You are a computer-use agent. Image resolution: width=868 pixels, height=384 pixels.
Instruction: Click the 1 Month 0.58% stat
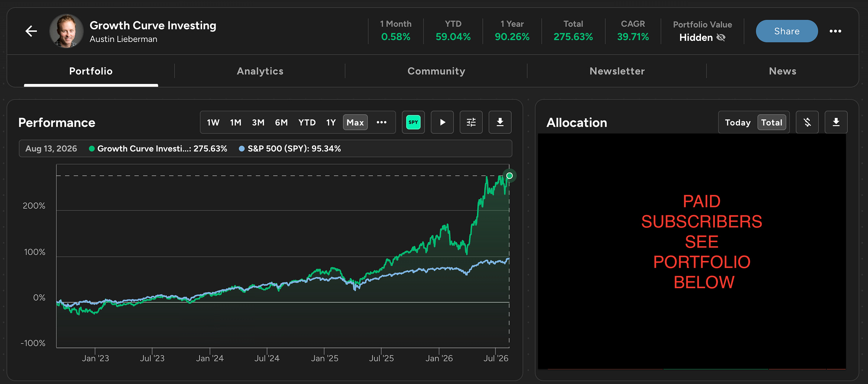click(396, 31)
